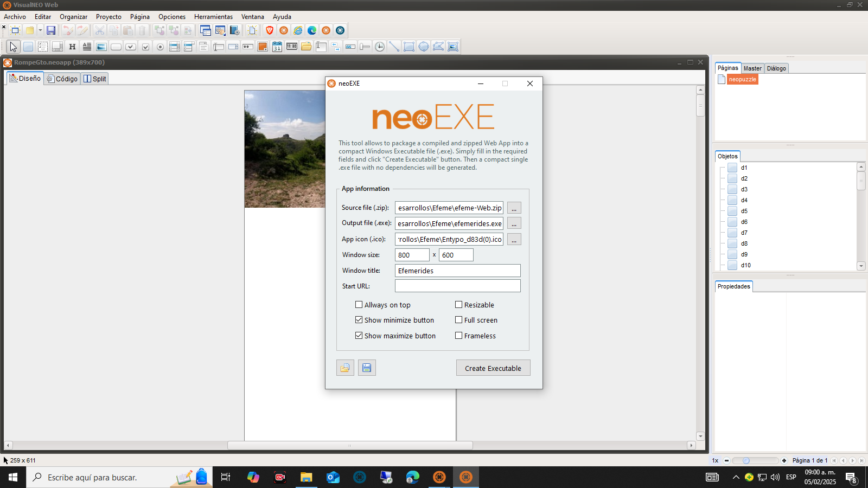The image size is (868, 488).
Task: Select the polygon shape tool
Action: 438,47
